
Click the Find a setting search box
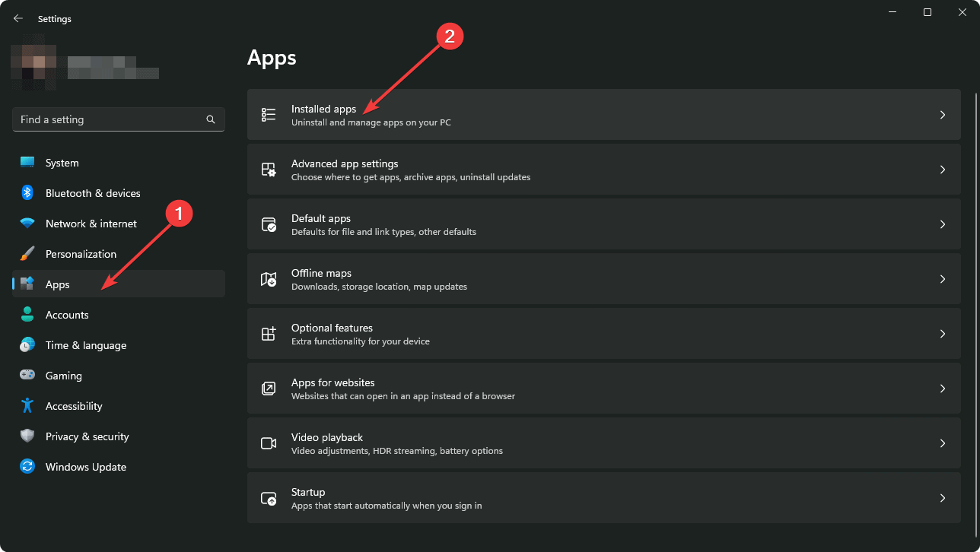click(x=119, y=119)
